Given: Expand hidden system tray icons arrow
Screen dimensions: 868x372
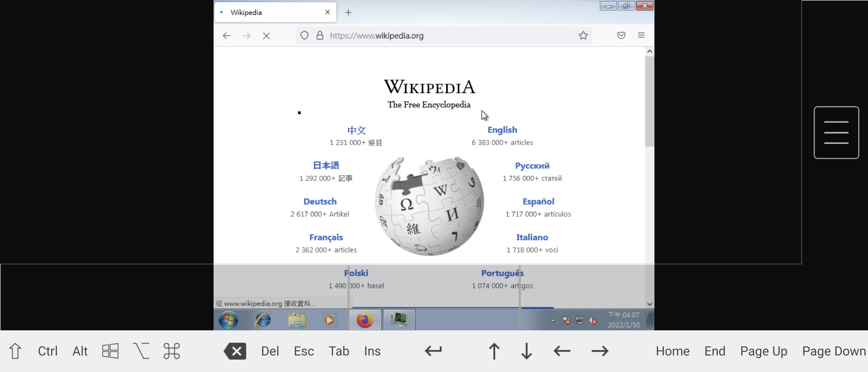Looking at the screenshot, I should point(553,320).
